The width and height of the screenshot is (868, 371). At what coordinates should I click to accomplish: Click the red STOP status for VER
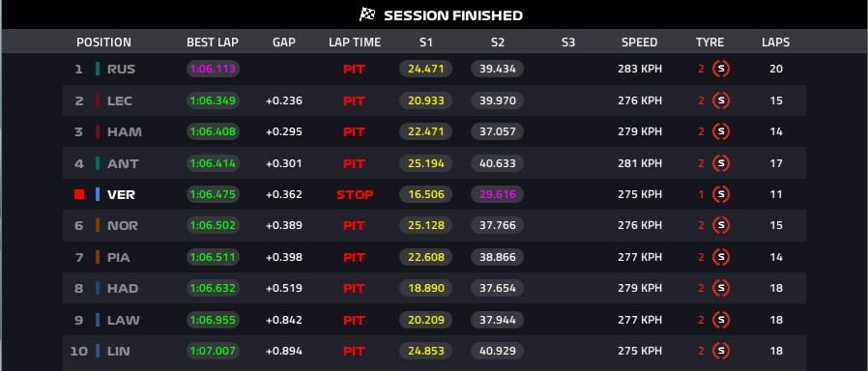pos(355,194)
